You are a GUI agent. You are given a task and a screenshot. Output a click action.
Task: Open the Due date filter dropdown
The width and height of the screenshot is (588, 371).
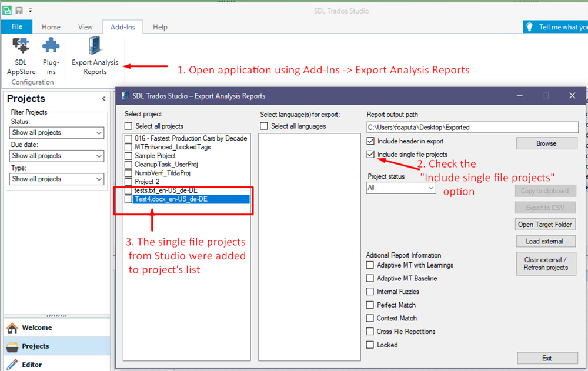pos(56,156)
